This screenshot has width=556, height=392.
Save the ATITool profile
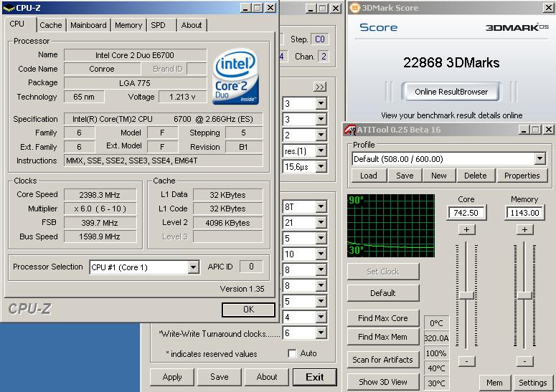[405, 176]
